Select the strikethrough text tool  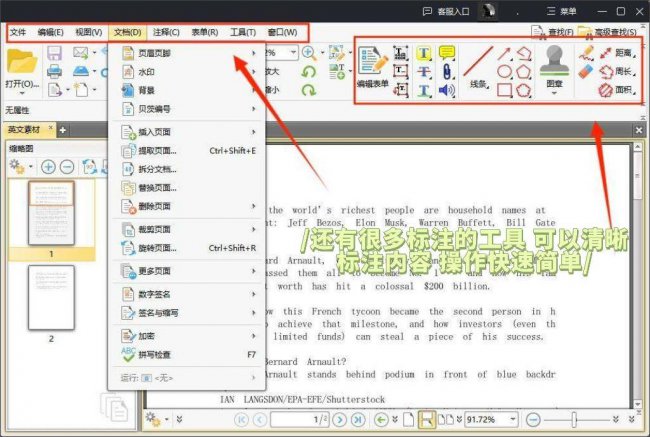tap(424, 72)
